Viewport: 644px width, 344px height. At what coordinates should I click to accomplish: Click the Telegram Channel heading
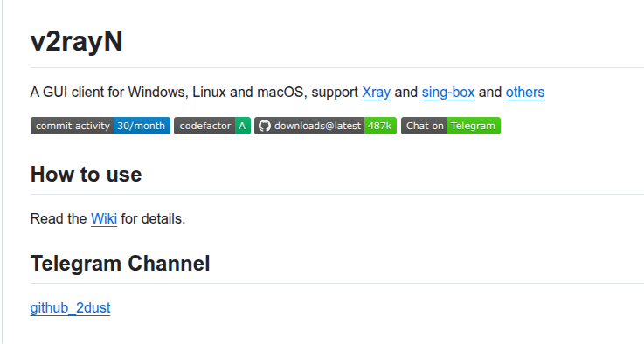[121, 263]
